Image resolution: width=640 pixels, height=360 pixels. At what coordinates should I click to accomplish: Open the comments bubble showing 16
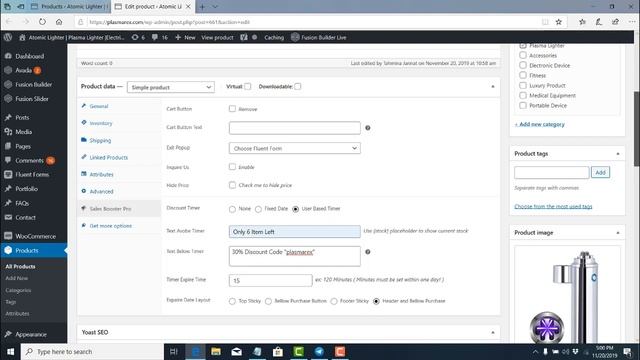click(160, 37)
